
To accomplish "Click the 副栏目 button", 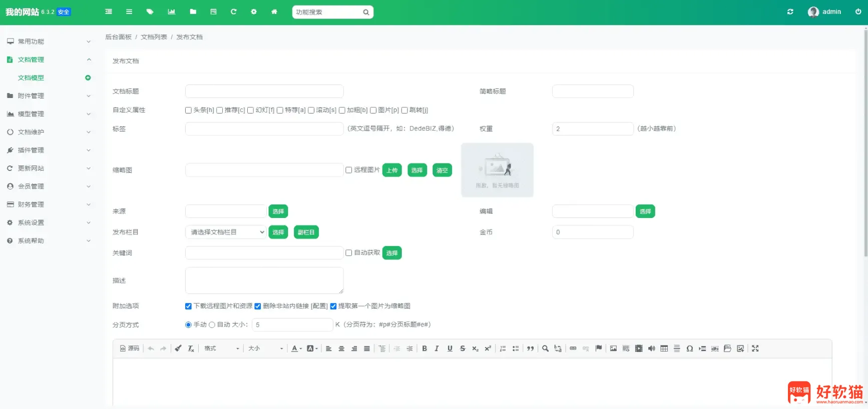I will (306, 232).
